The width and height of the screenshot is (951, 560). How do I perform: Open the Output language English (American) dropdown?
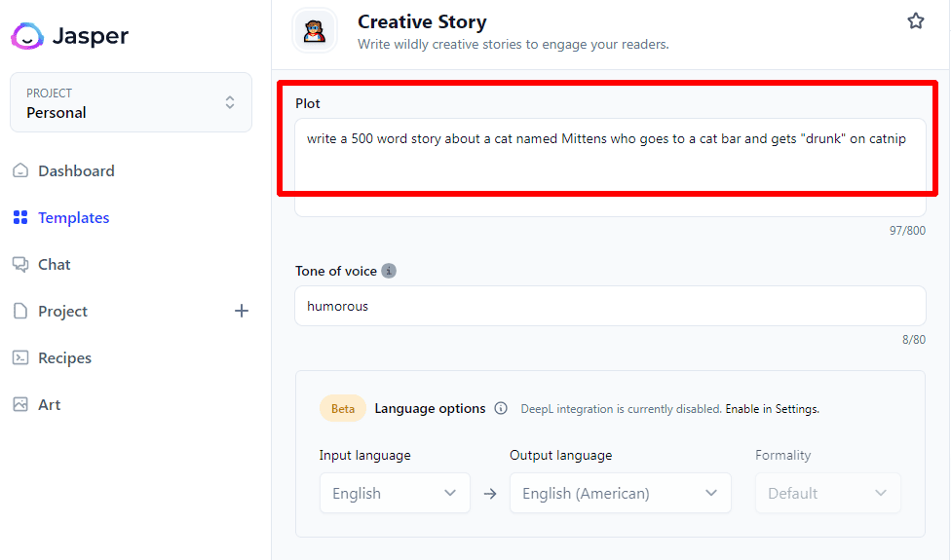click(x=620, y=493)
